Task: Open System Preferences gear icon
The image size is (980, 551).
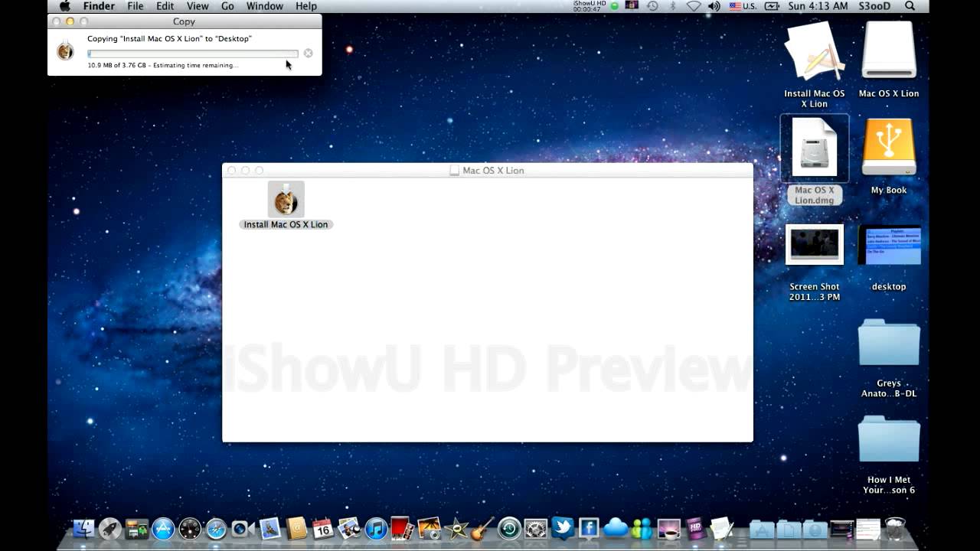Action: 536,528
